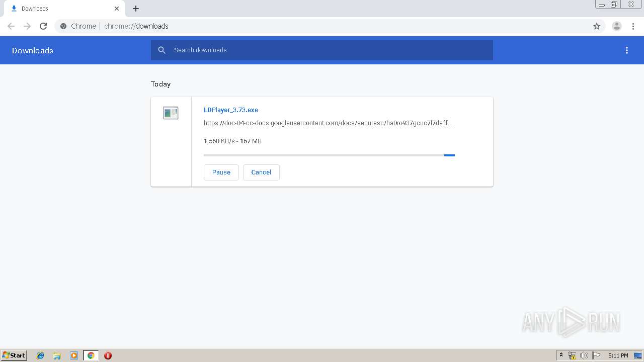Open Windows Explorer folder from the taskbar

[57, 355]
